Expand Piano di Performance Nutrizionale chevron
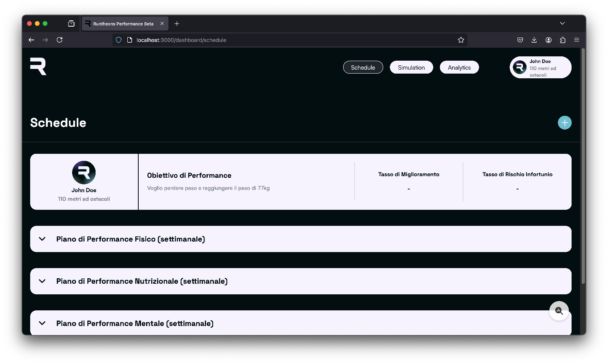This screenshot has width=608, height=364. click(42, 281)
